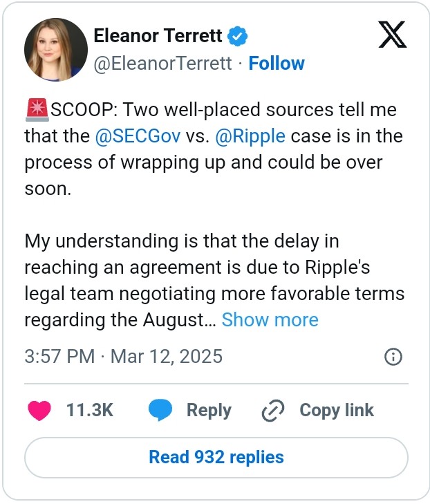Open the @Ripple mention link

click(x=250, y=136)
